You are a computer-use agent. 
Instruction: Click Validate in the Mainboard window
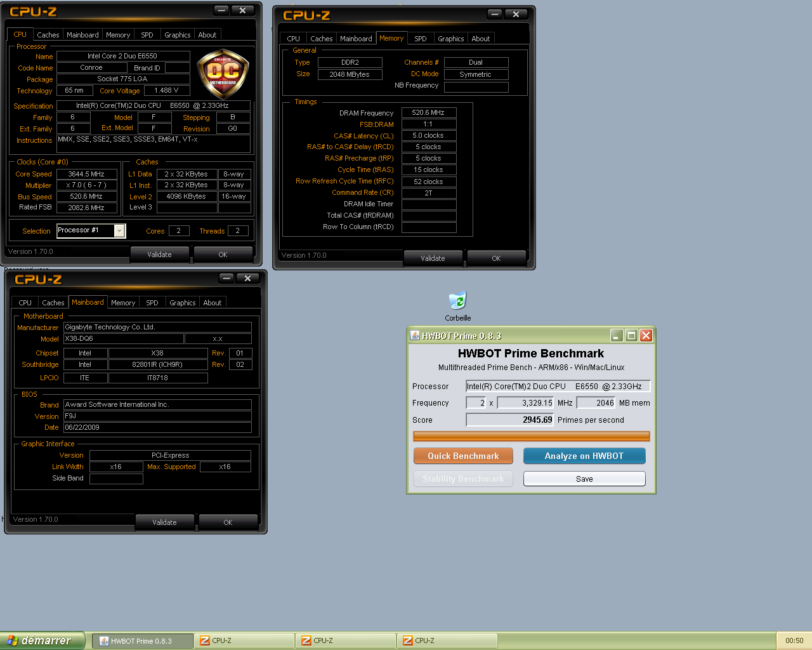(164, 522)
